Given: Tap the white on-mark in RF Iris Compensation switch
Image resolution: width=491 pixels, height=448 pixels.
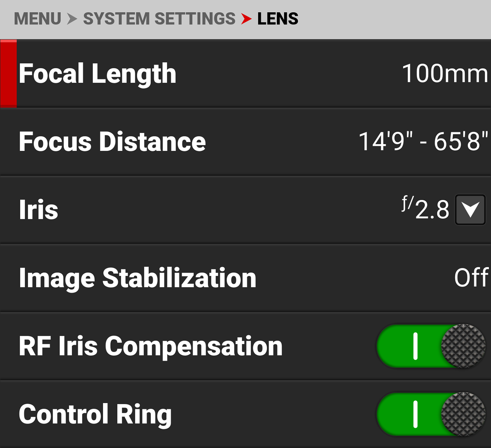Looking at the screenshot, I should coord(415,346).
